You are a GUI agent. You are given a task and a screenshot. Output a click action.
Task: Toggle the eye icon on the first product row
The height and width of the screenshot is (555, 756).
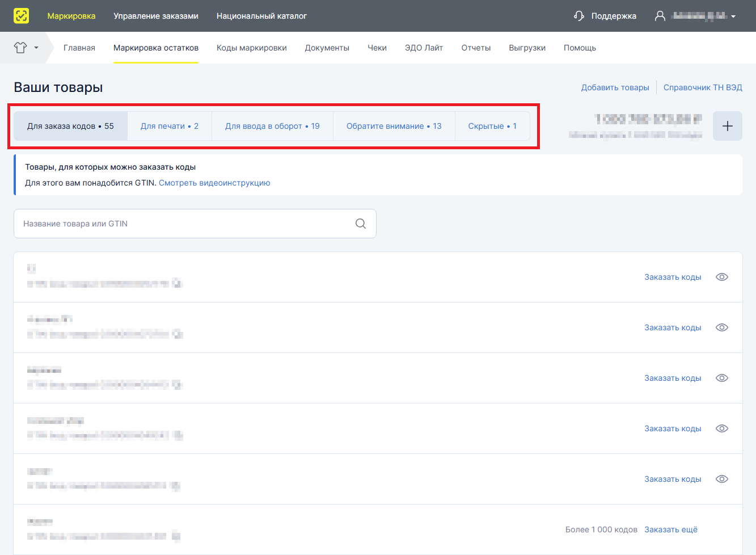[x=722, y=277]
